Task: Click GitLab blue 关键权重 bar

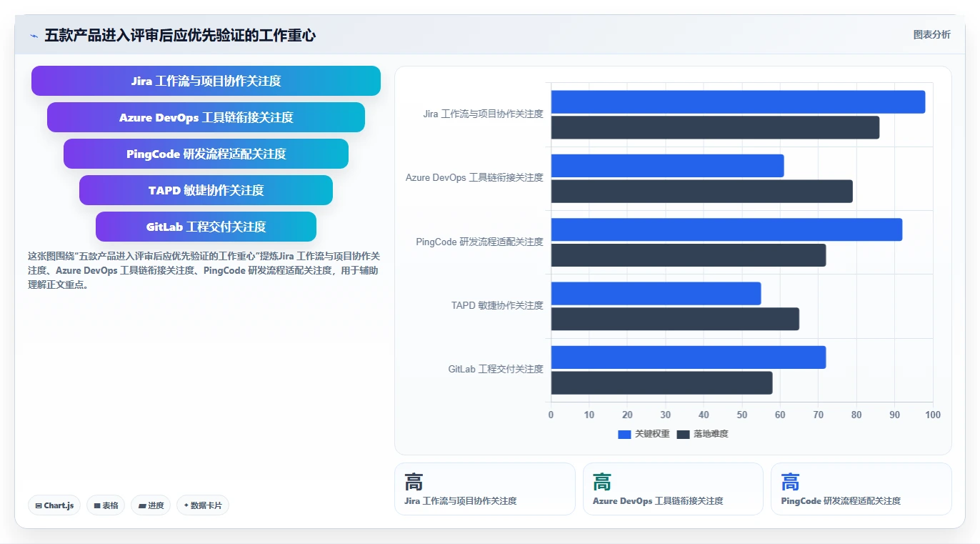Action: [689, 357]
